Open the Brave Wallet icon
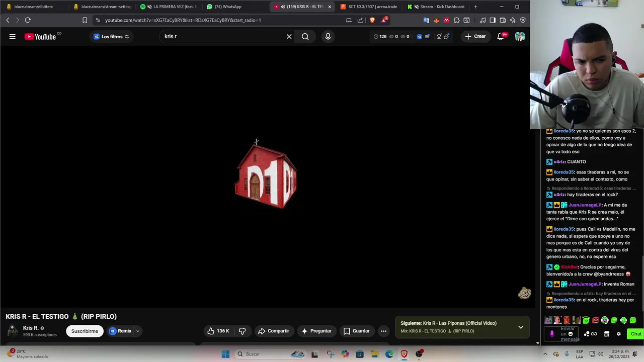This screenshot has height=362, width=644. point(503,20)
